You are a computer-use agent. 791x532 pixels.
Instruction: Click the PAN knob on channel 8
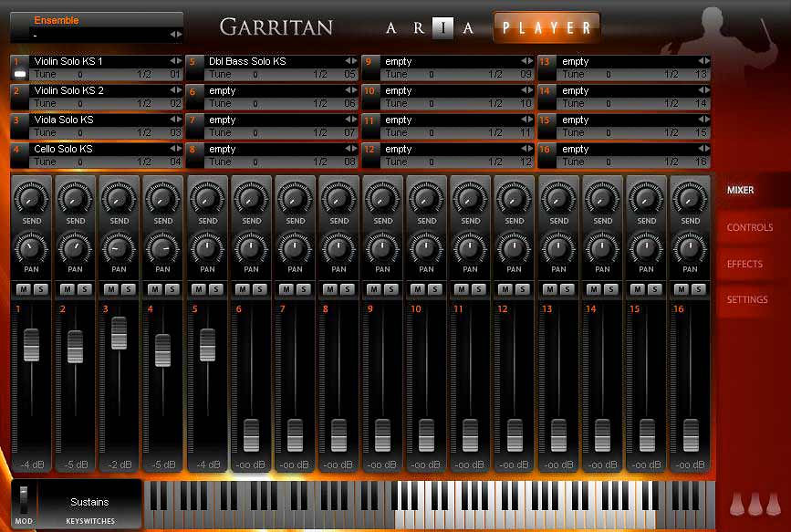point(338,247)
